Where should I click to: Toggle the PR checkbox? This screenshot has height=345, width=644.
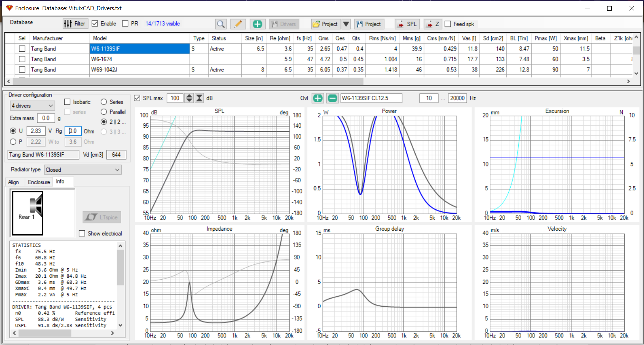point(125,24)
